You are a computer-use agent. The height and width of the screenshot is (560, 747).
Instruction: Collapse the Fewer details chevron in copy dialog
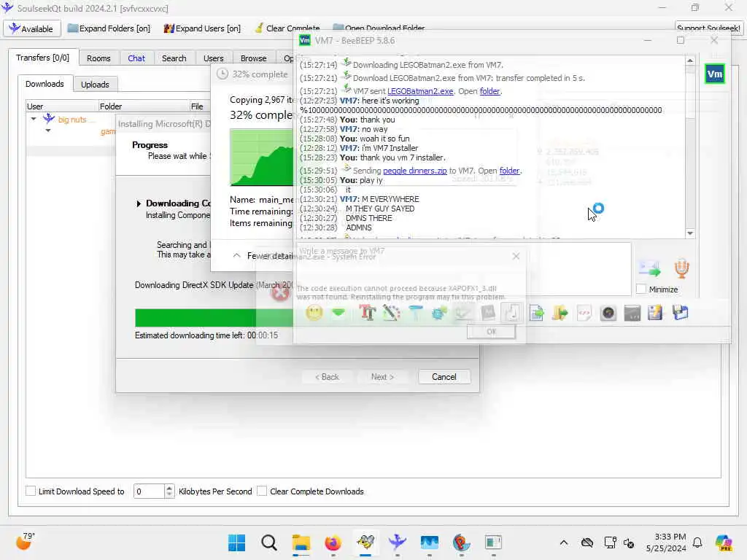click(x=237, y=256)
